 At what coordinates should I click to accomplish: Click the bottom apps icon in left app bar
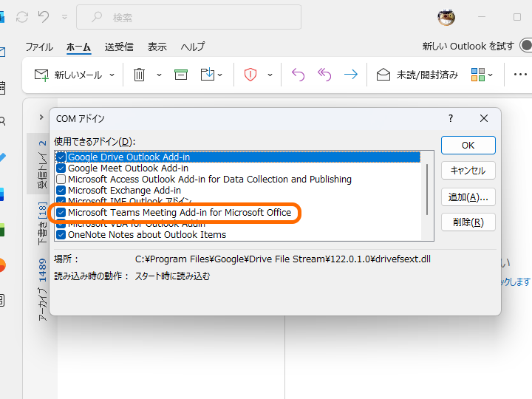[x=2, y=300]
